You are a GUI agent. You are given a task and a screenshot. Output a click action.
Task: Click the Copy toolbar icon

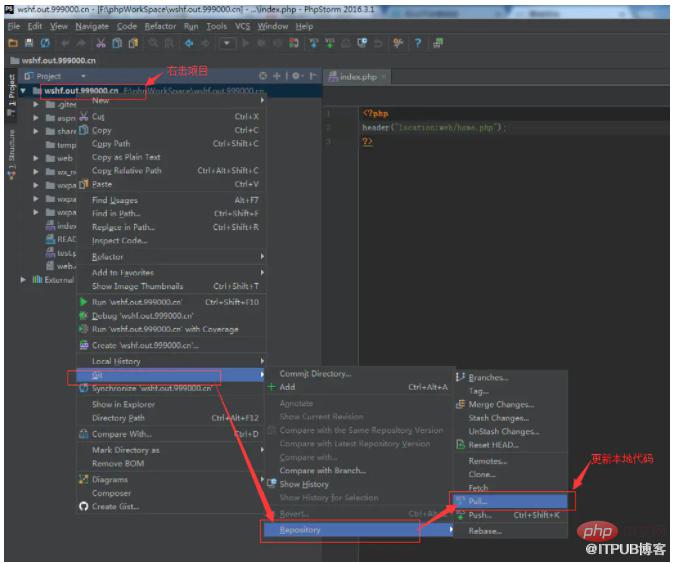117,43
